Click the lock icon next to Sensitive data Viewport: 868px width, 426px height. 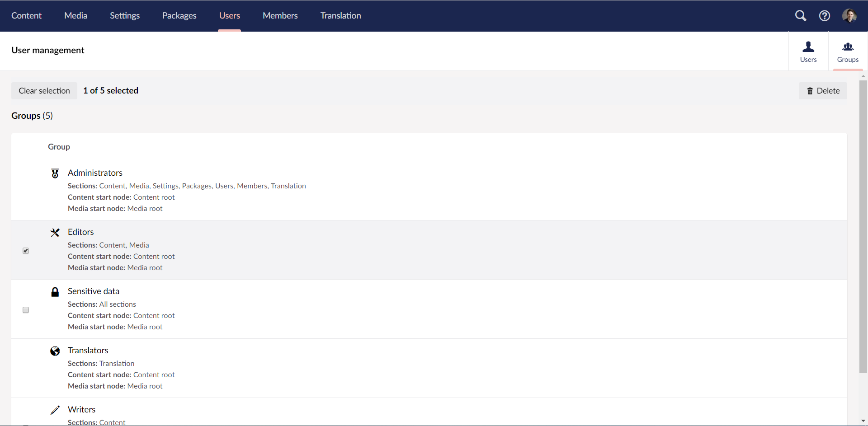pos(55,291)
